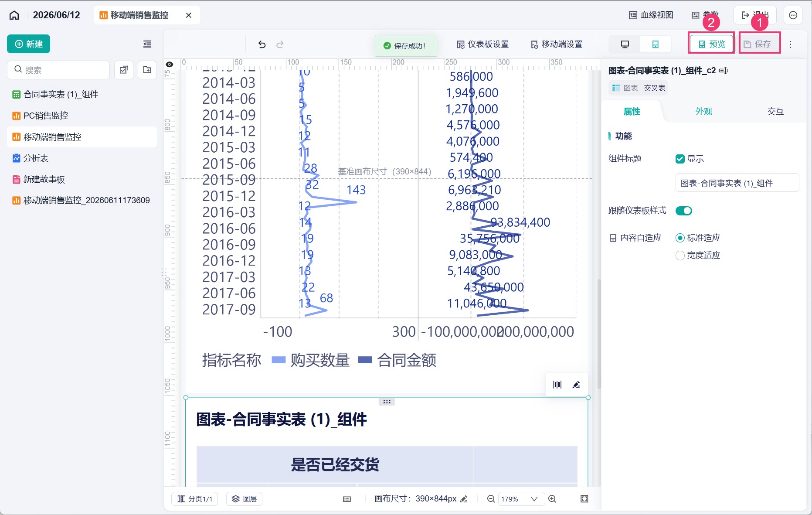
Task: Switch to the 外观 tab
Action: (x=703, y=111)
